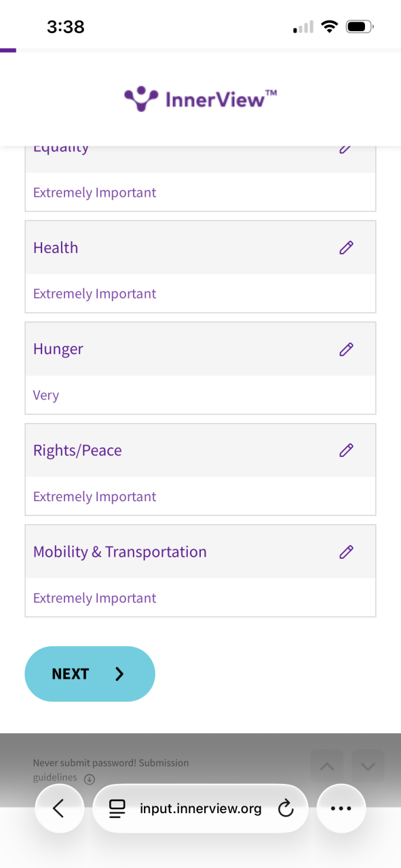Open the browser three-dots menu
Viewport: 401px width, 868px height.
click(341, 808)
